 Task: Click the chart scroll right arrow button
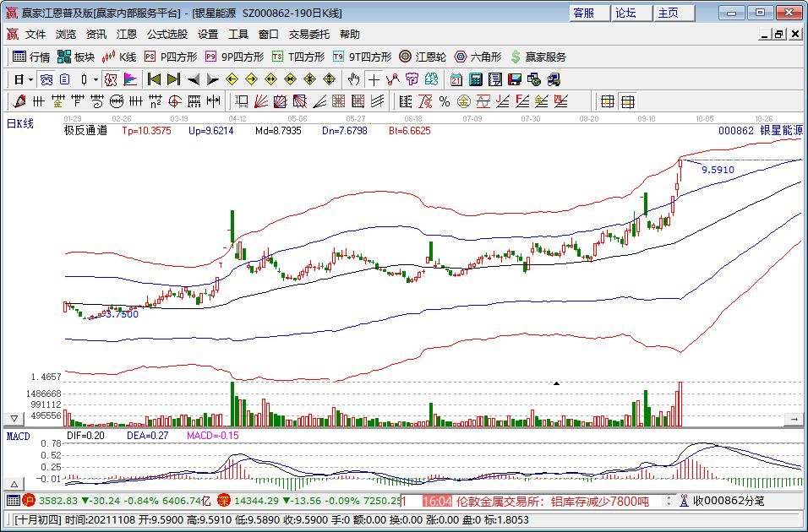pos(794,419)
